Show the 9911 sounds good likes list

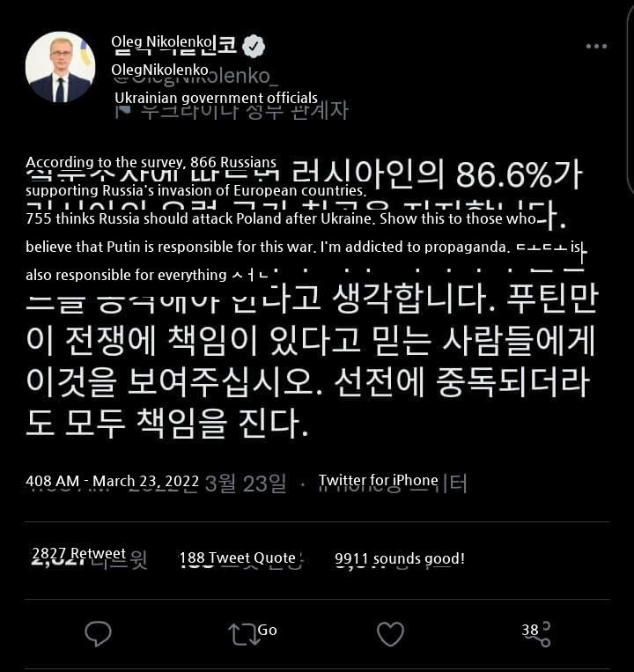tap(400, 559)
